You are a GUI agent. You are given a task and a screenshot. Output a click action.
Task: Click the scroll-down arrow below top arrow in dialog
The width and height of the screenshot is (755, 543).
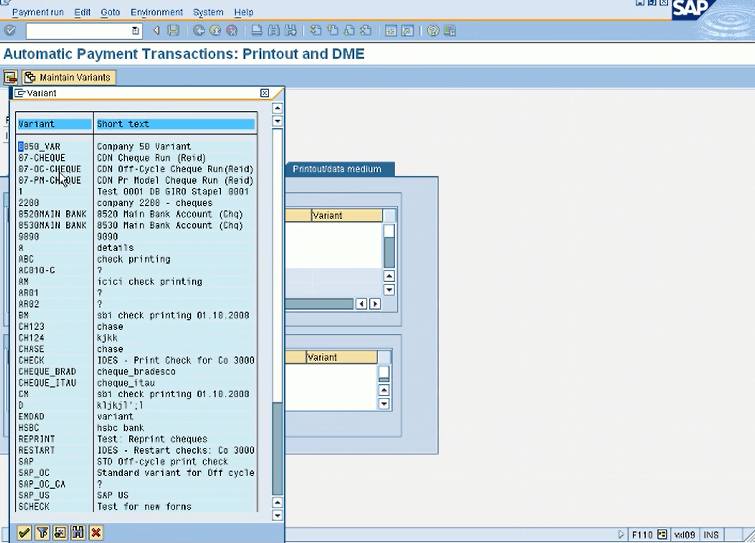(277, 121)
